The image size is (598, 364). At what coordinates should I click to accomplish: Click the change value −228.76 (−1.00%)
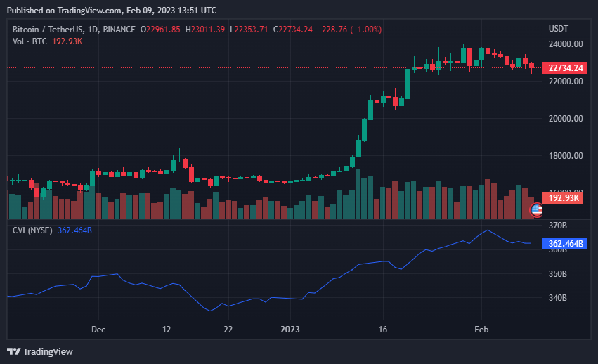pos(350,30)
